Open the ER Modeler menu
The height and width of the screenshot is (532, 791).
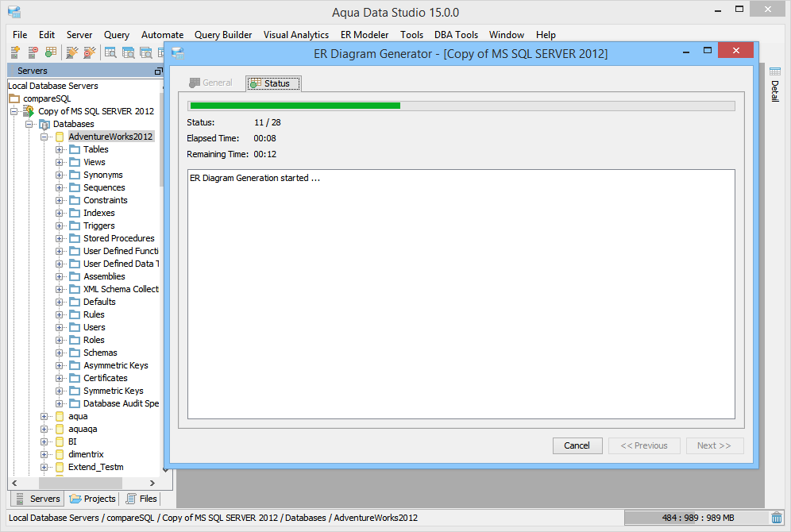[365, 35]
